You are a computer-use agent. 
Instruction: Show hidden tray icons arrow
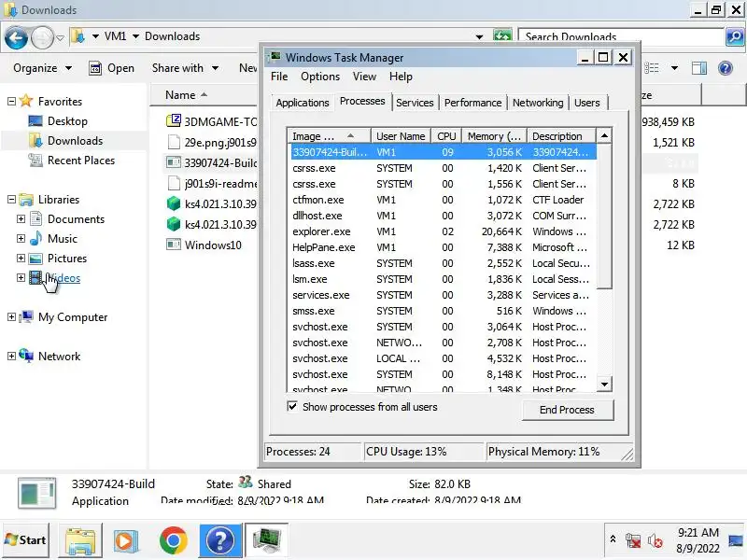point(613,539)
